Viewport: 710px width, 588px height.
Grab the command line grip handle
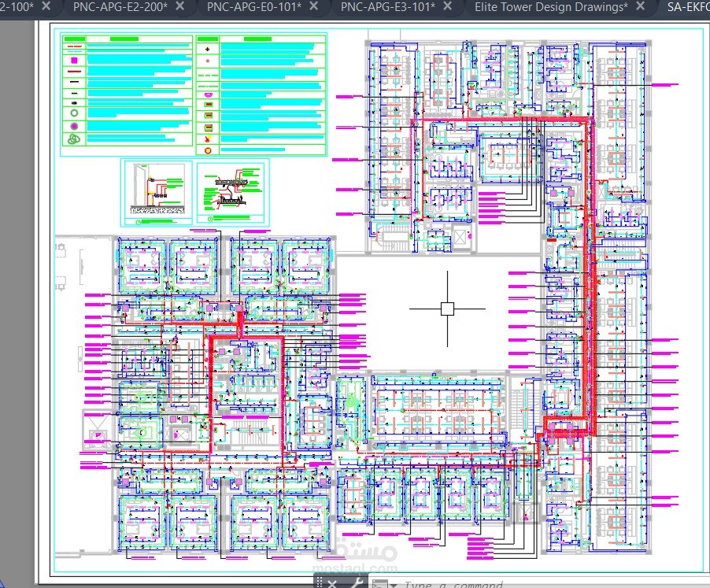pos(320,582)
